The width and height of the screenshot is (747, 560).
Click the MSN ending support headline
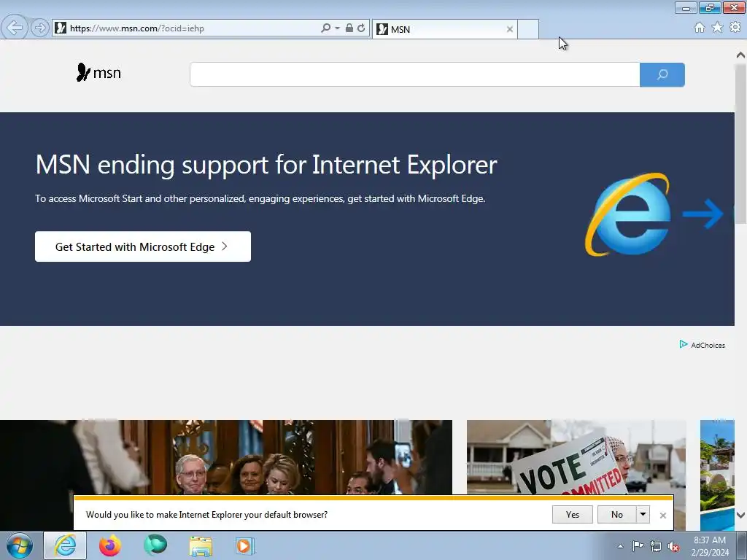(x=266, y=165)
